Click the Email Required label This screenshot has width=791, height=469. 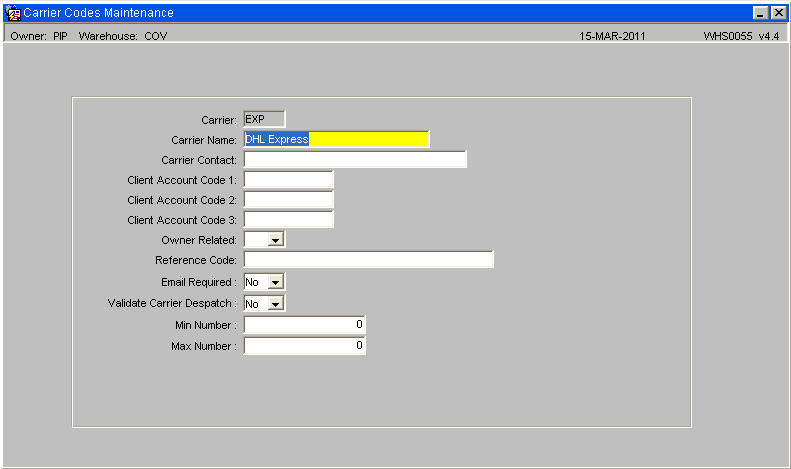tap(199, 282)
